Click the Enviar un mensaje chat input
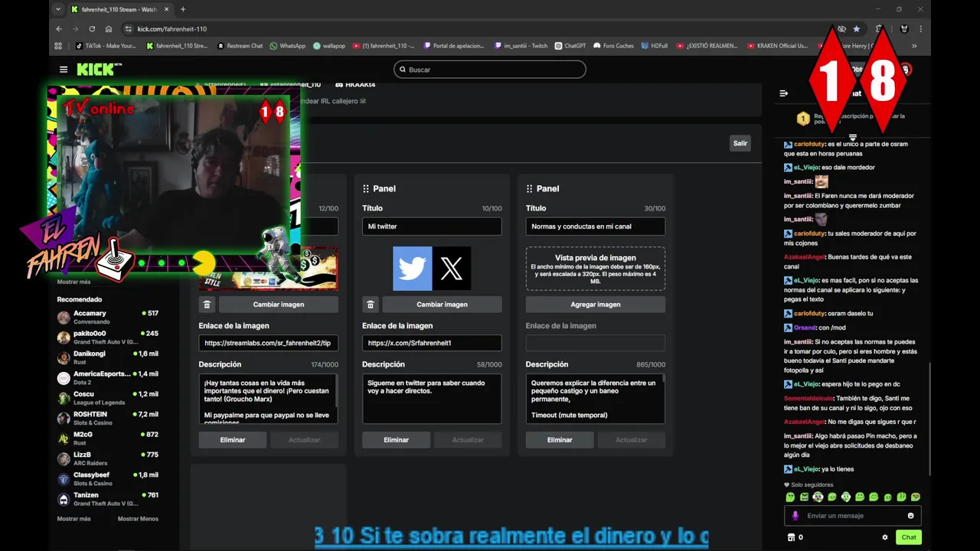 pos(852,516)
